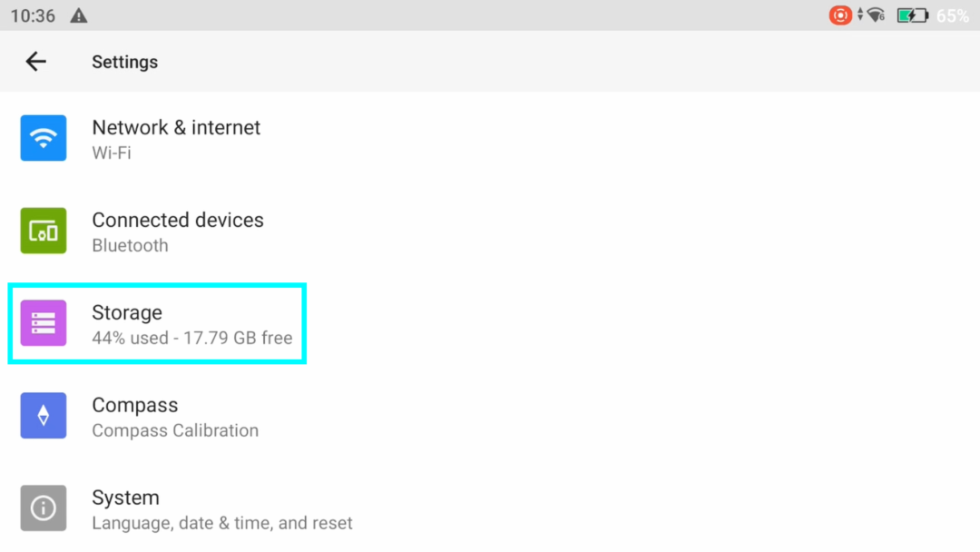Tap the Settings title text
The image size is (980, 552).
(125, 62)
